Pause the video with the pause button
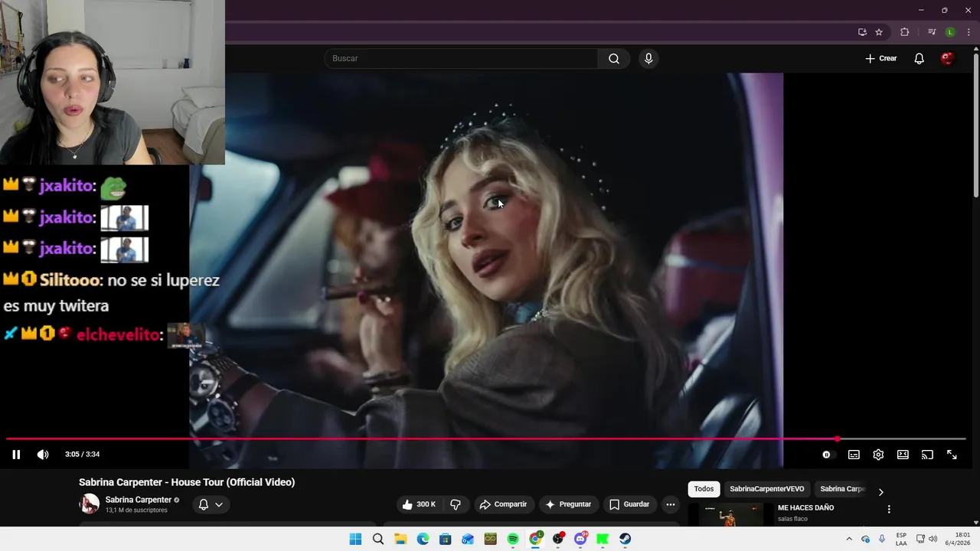The height and width of the screenshot is (551, 980). [x=16, y=455]
